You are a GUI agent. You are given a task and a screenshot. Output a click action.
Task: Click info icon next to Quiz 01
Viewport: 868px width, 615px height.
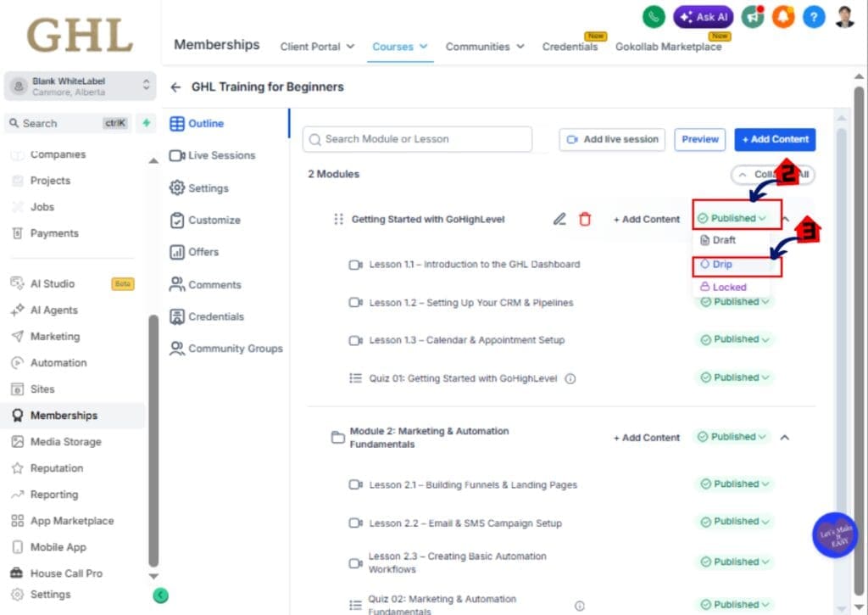570,379
